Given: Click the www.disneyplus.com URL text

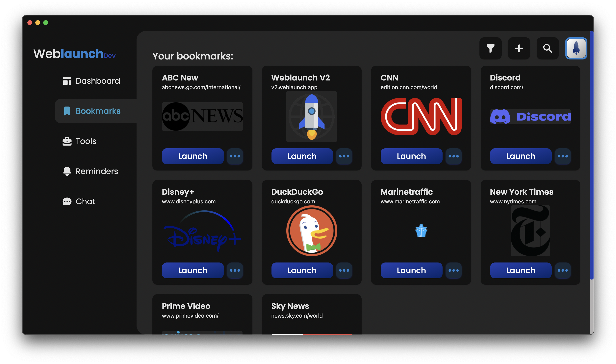Looking at the screenshot, I should coord(189,202).
